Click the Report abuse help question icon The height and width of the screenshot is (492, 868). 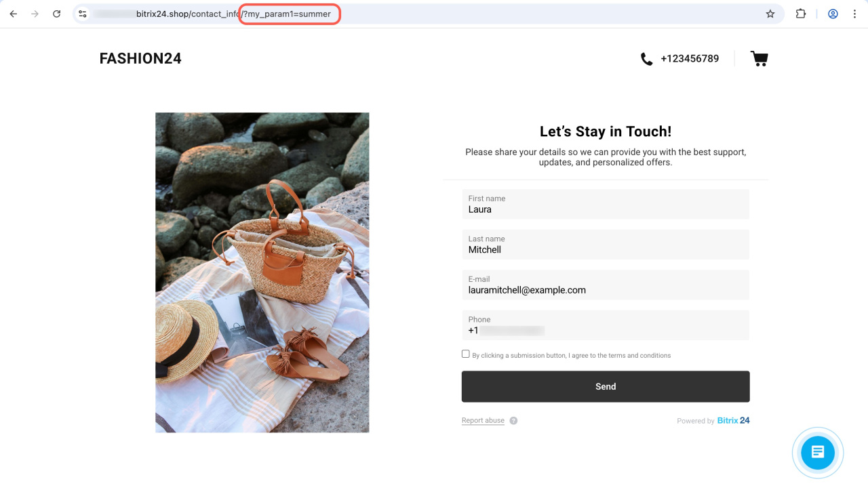pyautogui.click(x=513, y=420)
